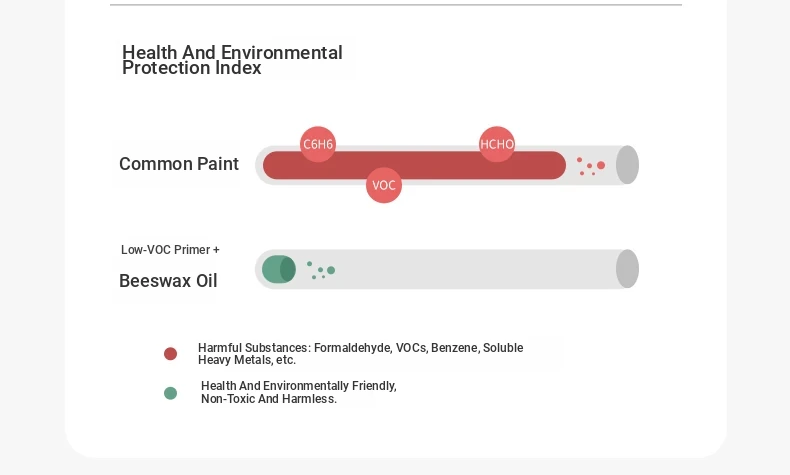This screenshot has width=790, height=475.
Task: Click the HCHO red bubble
Action: point(497,144)
